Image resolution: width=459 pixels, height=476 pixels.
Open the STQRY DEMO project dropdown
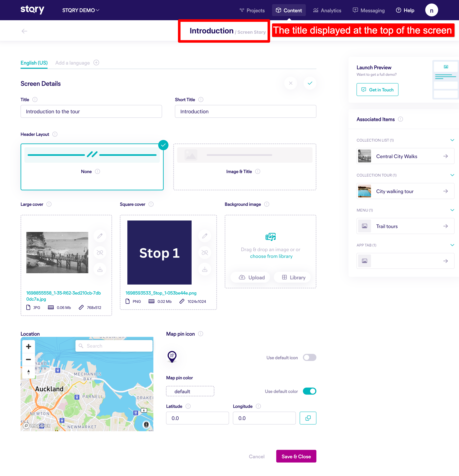click(81, 10)
